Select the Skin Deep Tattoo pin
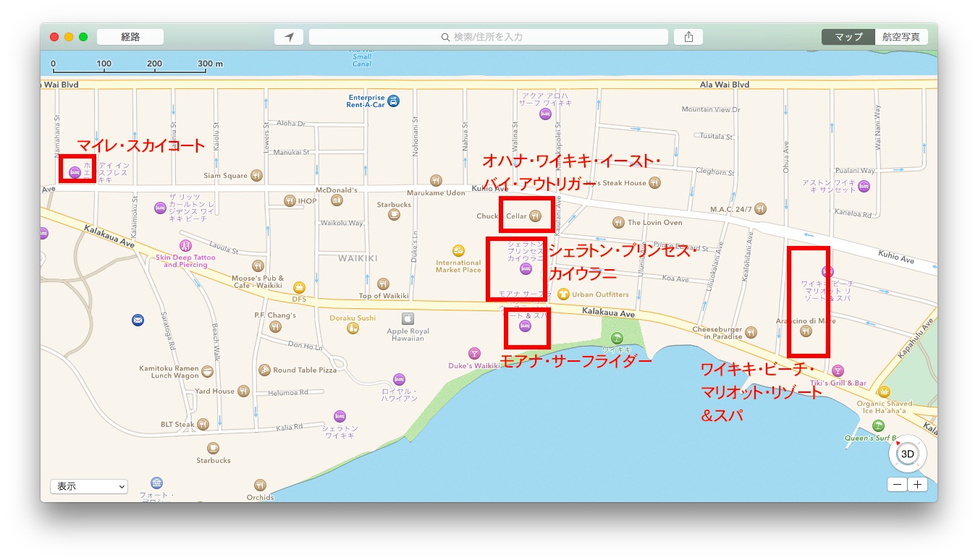The width and height of the screenshot is (978, 560). point(185,246)
